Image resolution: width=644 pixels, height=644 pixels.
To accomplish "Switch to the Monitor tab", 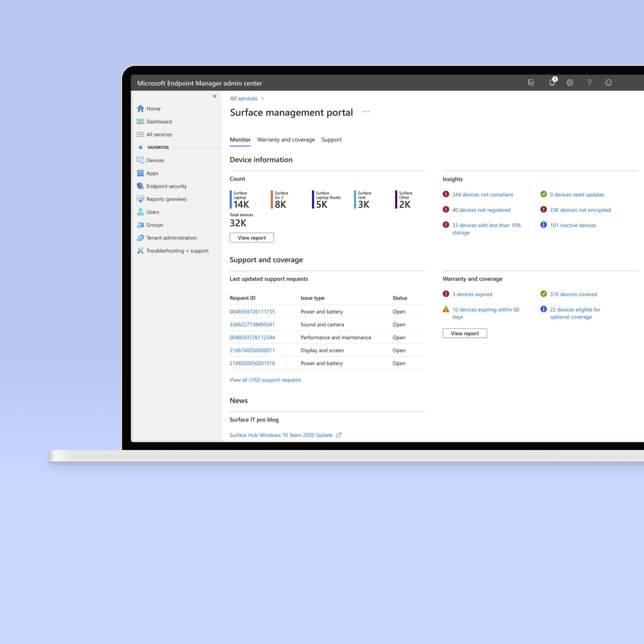I will tap(240, 140).
